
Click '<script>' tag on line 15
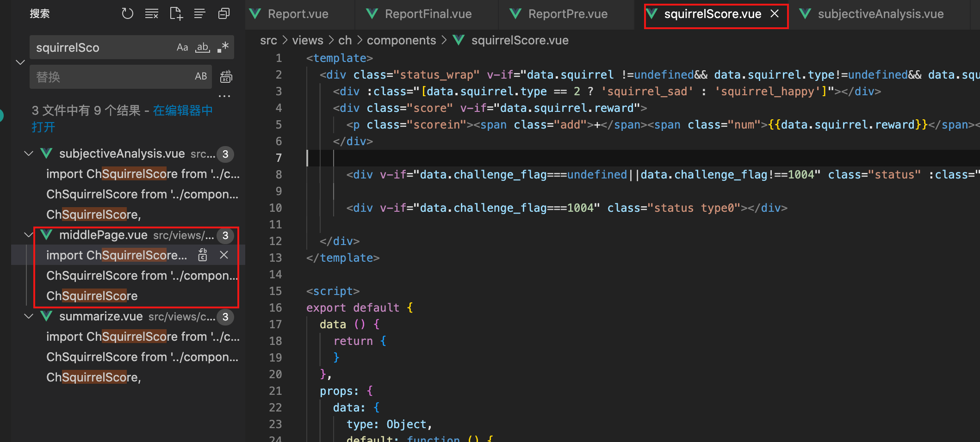click(x=333, y=291)
